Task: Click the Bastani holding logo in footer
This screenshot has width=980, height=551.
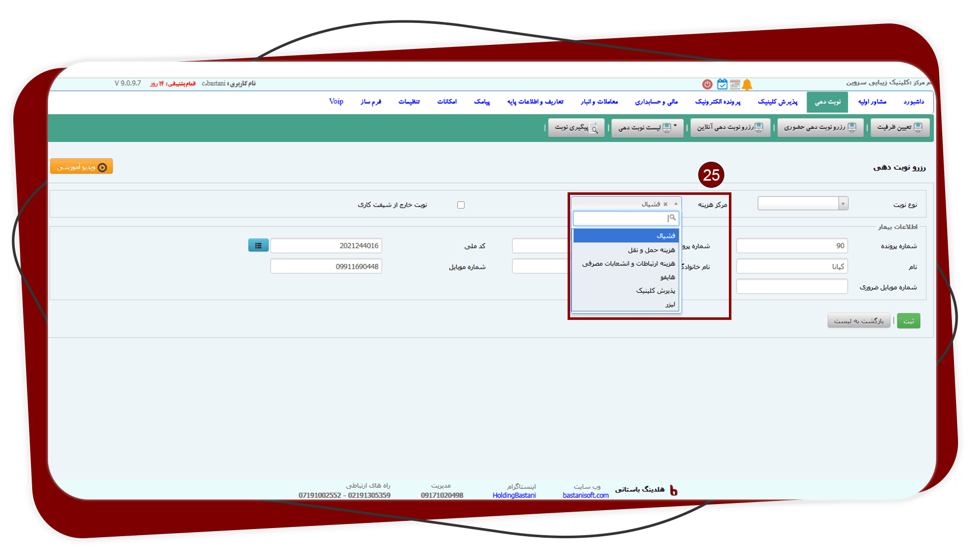Action: point(673,490)
